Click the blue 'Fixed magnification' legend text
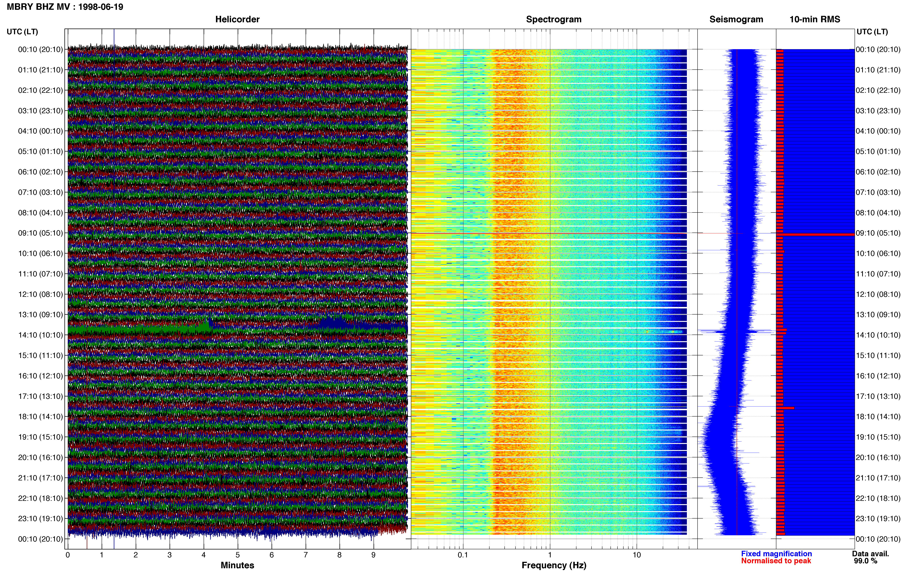 point(777,554)
